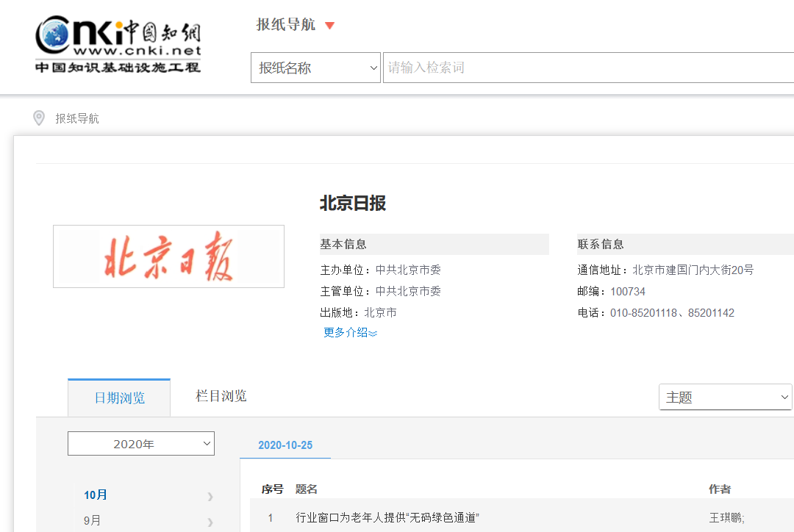
Task: Select 10月 in the month list
Action: click(x=96, y=495)
